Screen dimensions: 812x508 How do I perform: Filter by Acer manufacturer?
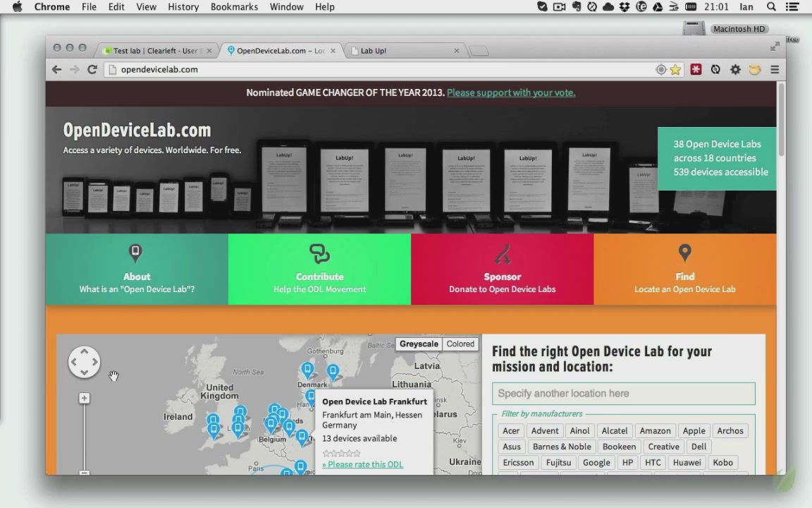510,431
